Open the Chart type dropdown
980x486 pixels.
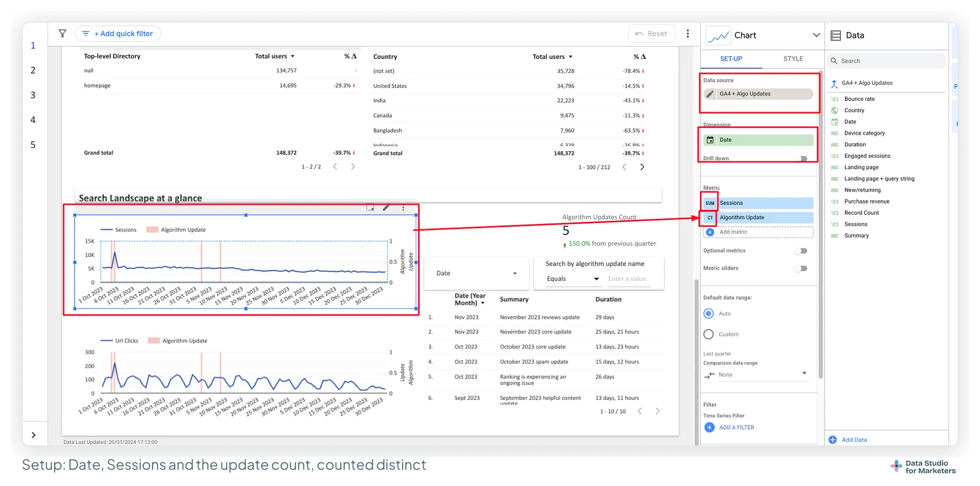click(x=817, y=35)
